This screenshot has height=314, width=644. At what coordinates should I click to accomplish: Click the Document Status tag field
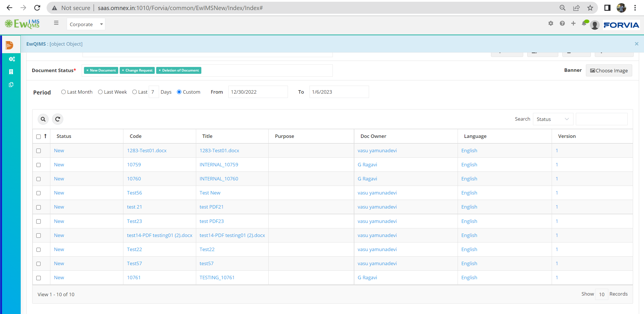click(207, 70)
